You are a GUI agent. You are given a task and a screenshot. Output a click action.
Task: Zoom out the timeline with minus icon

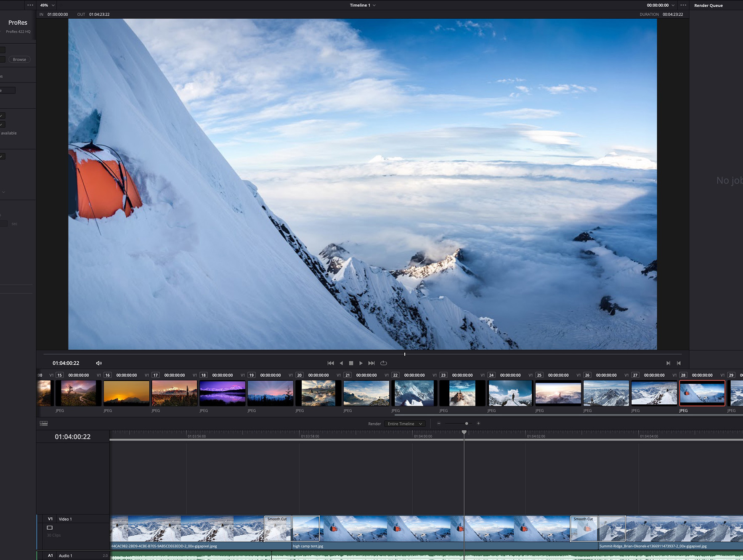click(439, 424)
